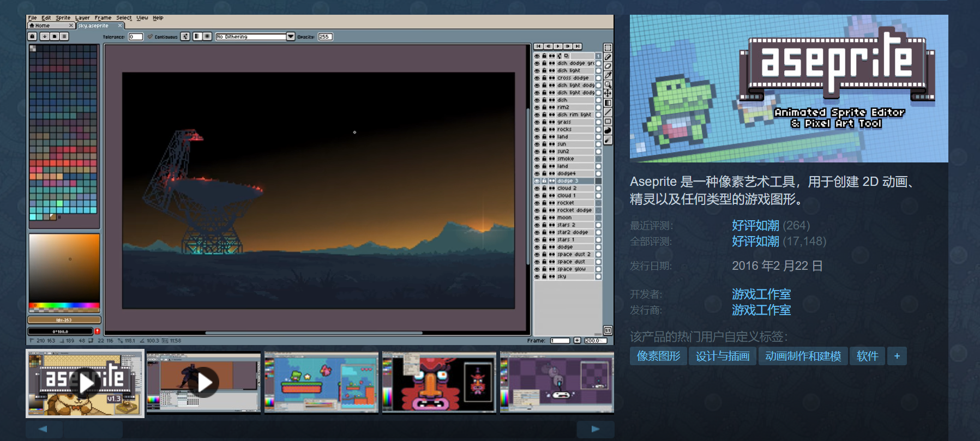Select the Zoom magnifier tool

tap(608, 84)
